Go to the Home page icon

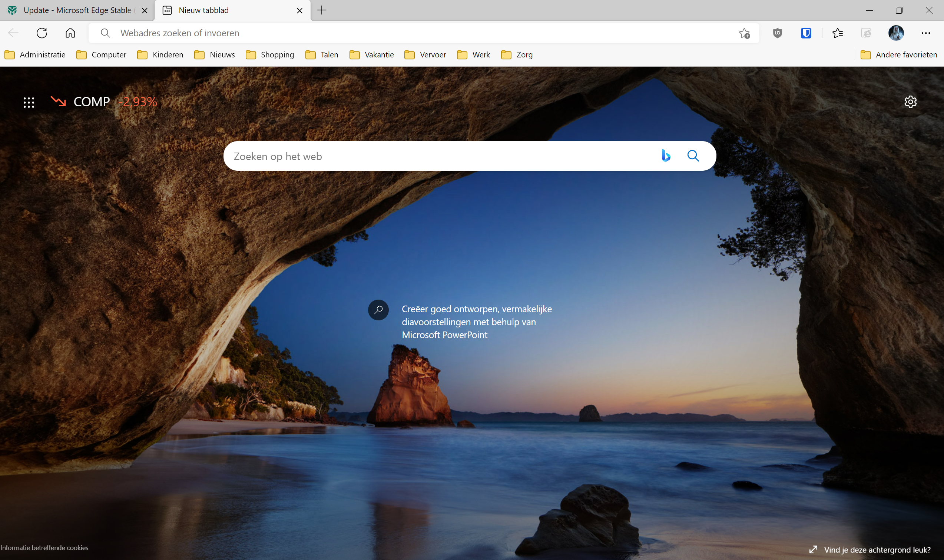[x=70, y=33]
